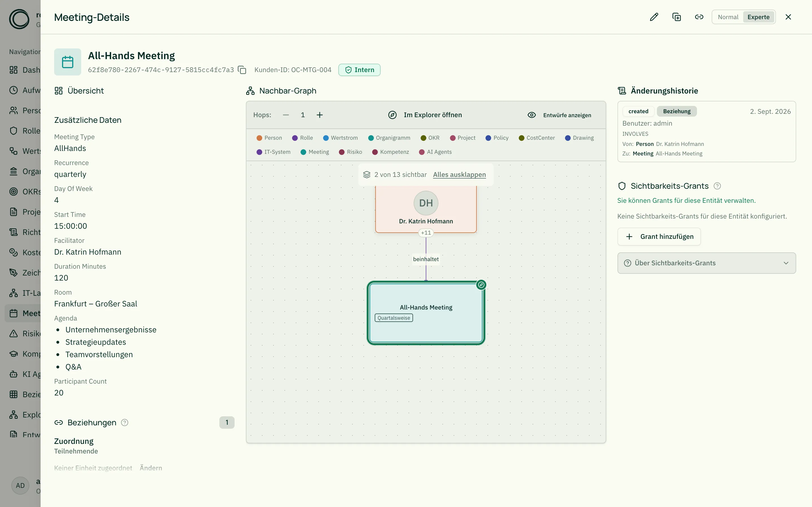
Task: Increase hops with the plus stepper
Action: [319, 115]
